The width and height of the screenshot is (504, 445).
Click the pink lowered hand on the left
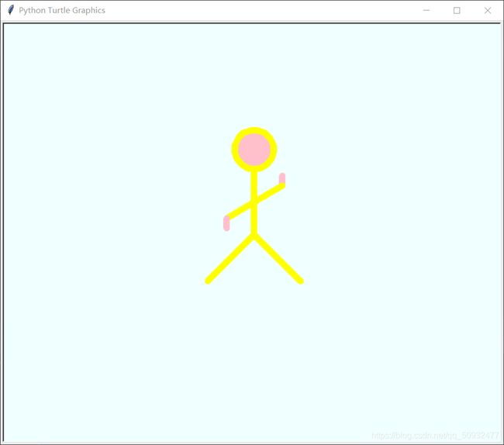226,224
